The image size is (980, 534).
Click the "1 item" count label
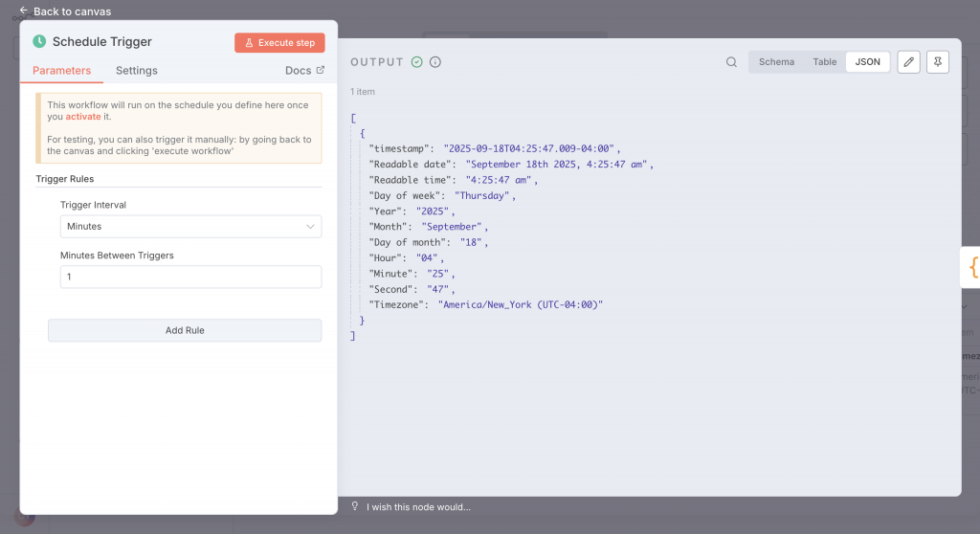(x=363, y=91)
